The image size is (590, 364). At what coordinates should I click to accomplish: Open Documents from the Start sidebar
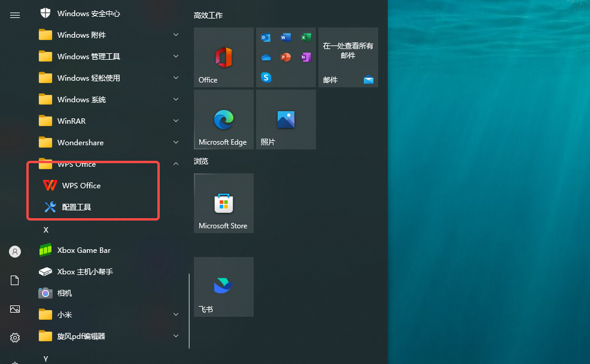pyautogui.click(x=15, y=280)
